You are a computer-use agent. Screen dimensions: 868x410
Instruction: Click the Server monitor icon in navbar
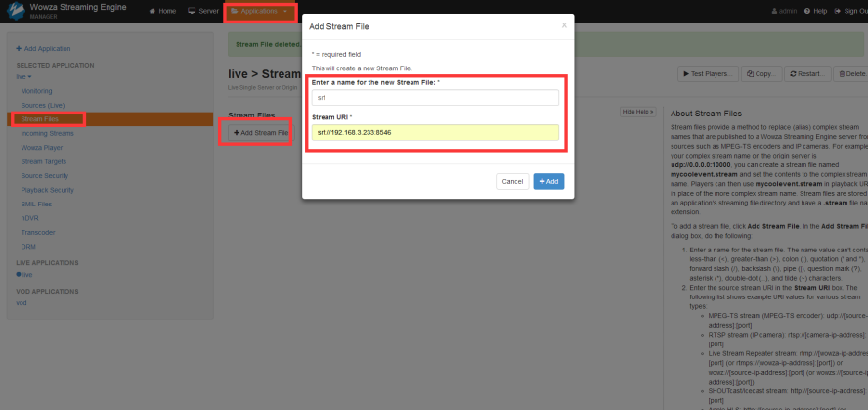pos(192,11)
